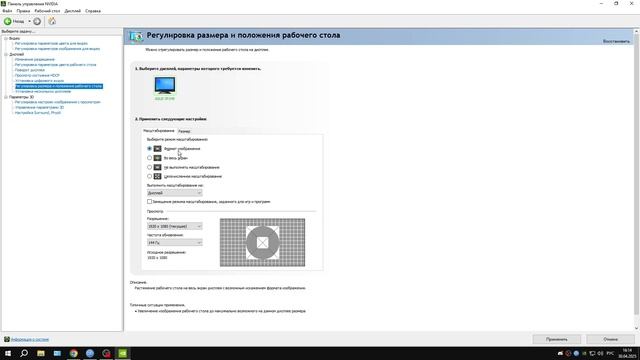Open File Explorer from the taskbar
640x360 pixels.
pyautogui.click(x=41, y=353)
